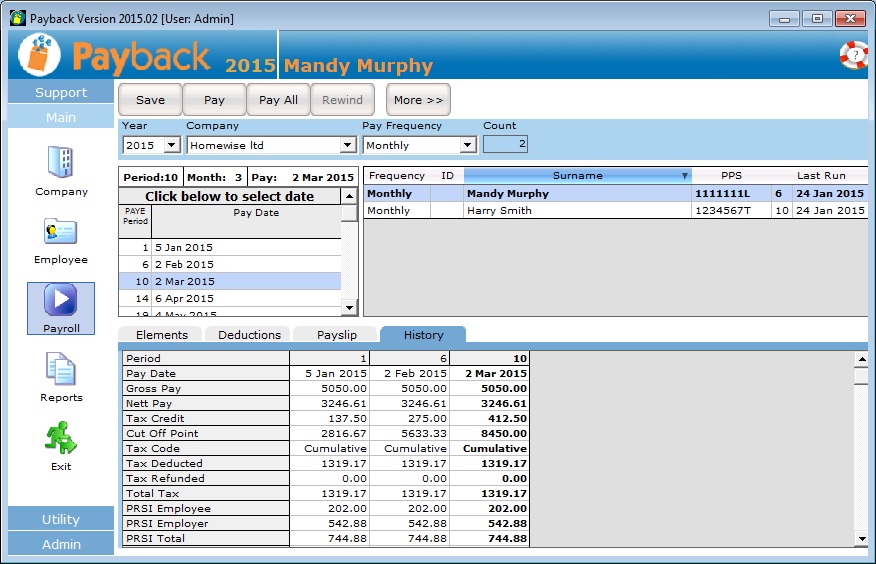The width and height of the screenshot is (876, 564).
Task: Sort by the Surname column header
Action: pyautogui.click(x=577, y=176)
